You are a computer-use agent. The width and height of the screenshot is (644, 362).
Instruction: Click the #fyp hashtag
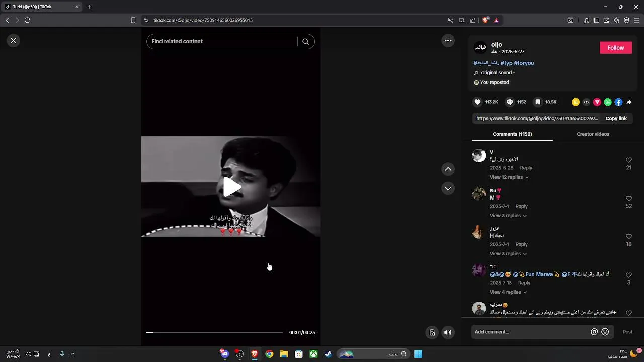[506, 63]
